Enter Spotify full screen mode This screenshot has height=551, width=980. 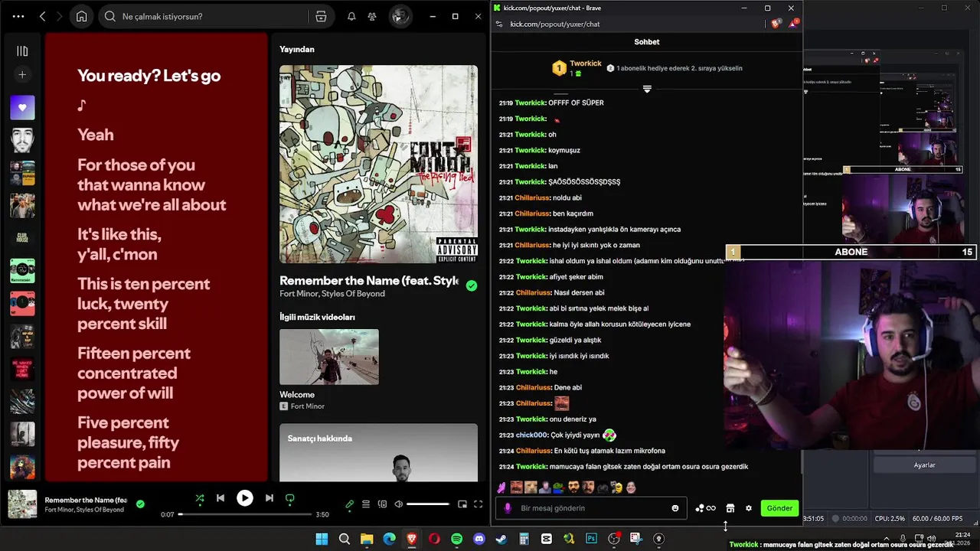point(479,504)
